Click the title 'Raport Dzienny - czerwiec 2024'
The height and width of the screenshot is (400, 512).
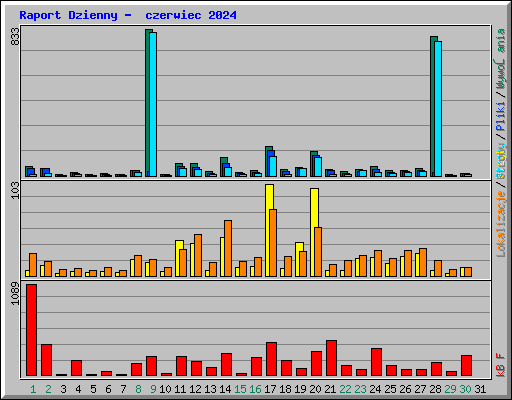click(128, 15)
